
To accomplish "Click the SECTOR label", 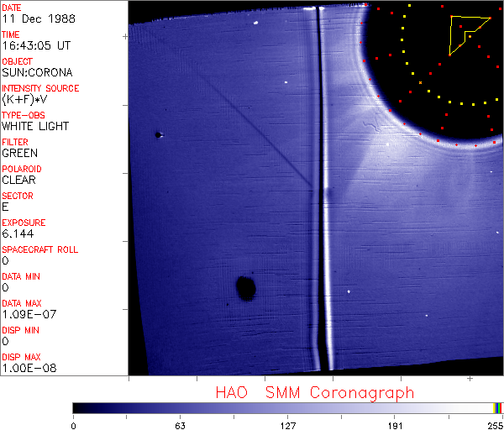I will (18, 196).
